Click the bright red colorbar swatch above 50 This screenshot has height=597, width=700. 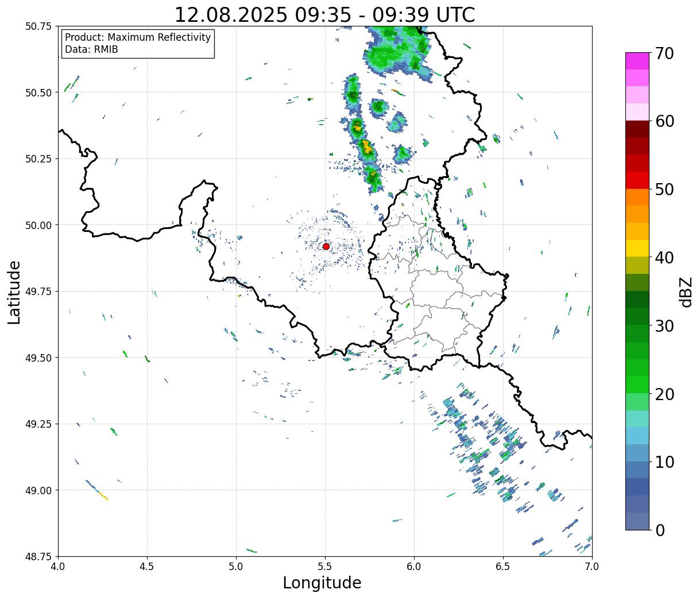(637, 180)
